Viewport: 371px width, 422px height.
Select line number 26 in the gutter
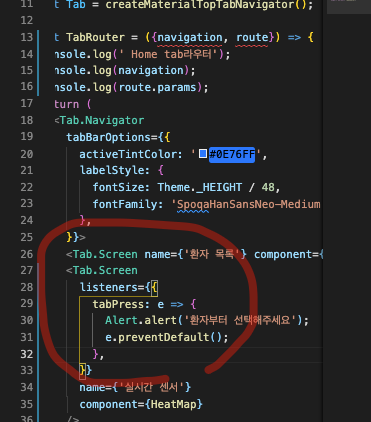point(27,254)
